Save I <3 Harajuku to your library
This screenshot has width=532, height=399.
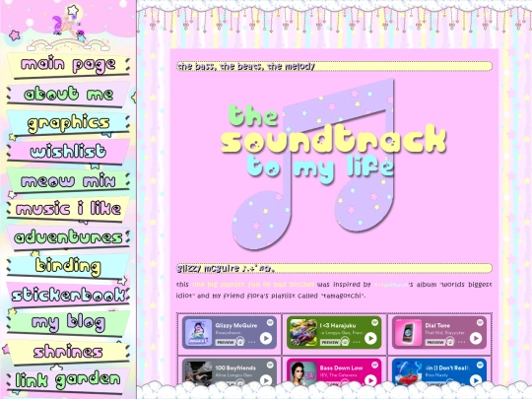[345, 342]
